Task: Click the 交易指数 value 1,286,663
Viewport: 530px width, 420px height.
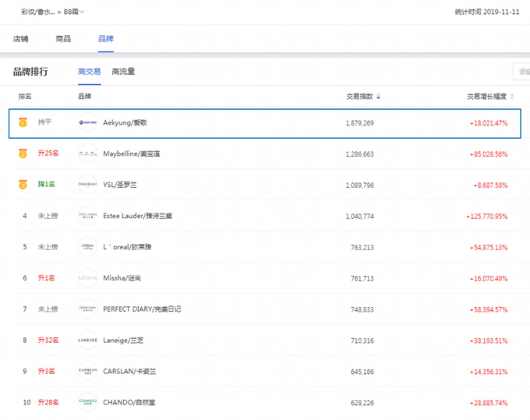Action: click(x=359, y=154)
